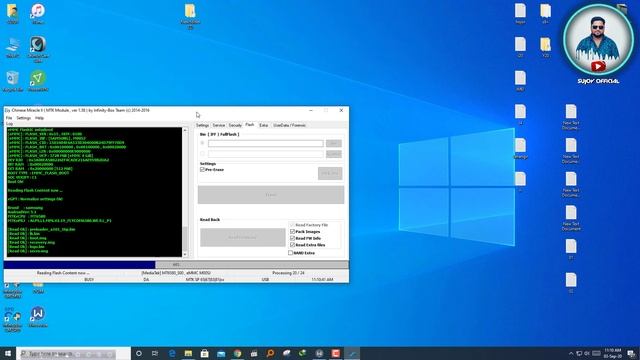Click the blue progress bar
This screenshot has width=640, height=360.
tap(79, 265)
